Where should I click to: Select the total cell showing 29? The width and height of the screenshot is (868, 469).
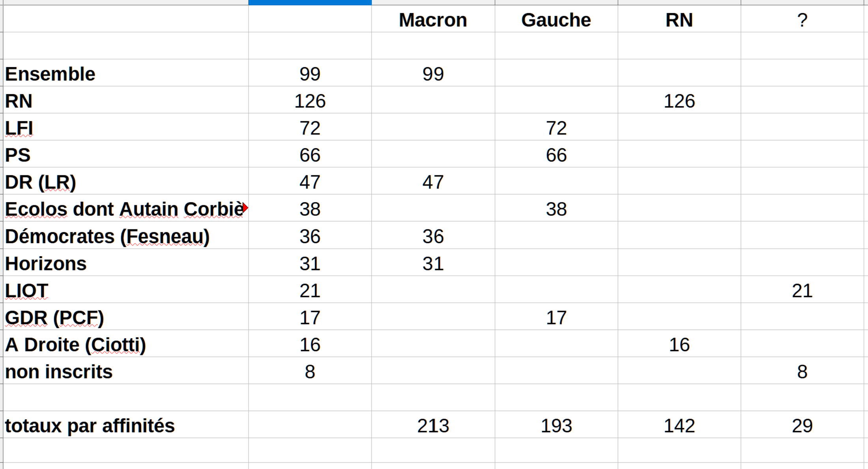[x=802, y=426]
